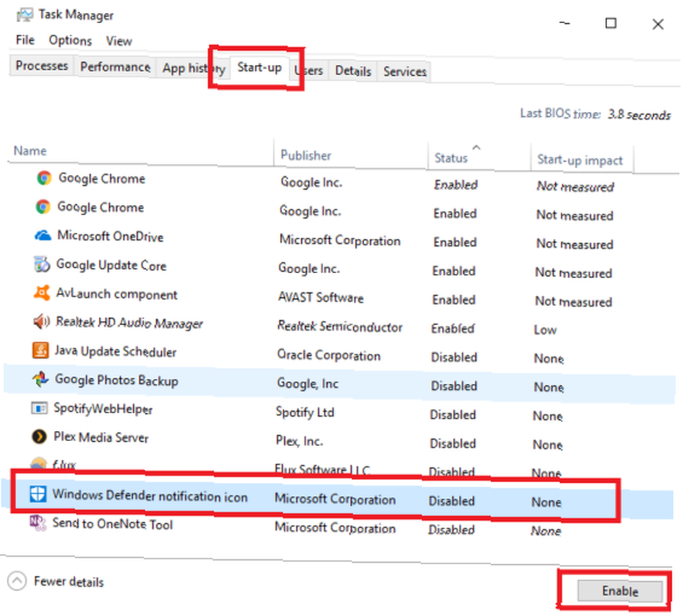
Task: Open the View menu
Action: pyautogui.click(x=118, y=41)
